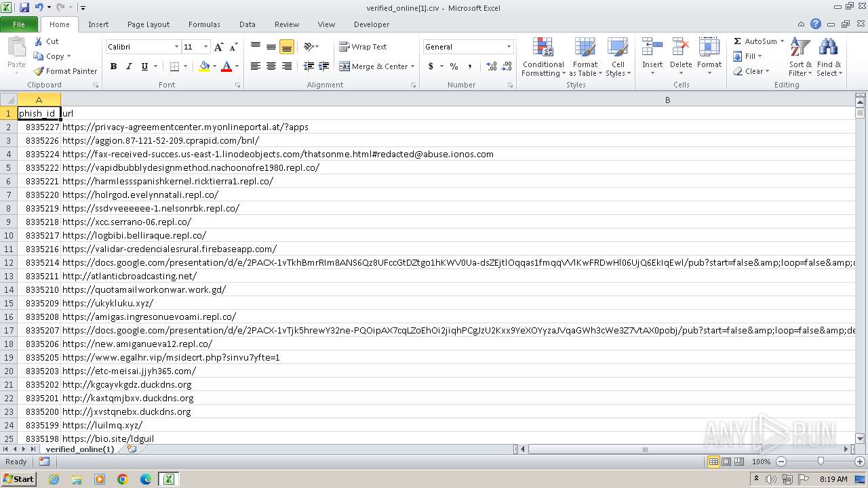Switch to the Insert ribbon tab
The image size is (868, 488).
(x=98, y=24)
